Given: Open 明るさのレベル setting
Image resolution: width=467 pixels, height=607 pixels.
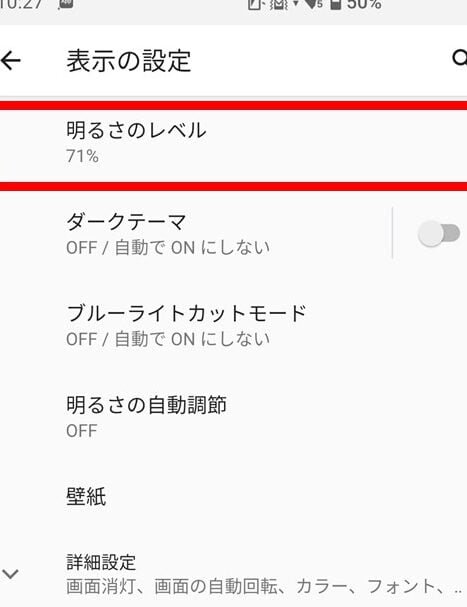Looking at the screenshot, I should pyautogui.click(x=234, y=146).
